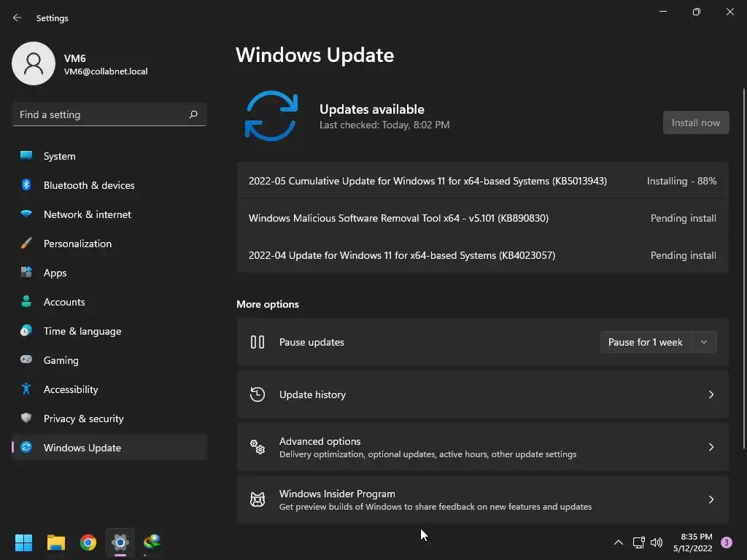Click the large blue update sync icon

(x=271, y=116)
